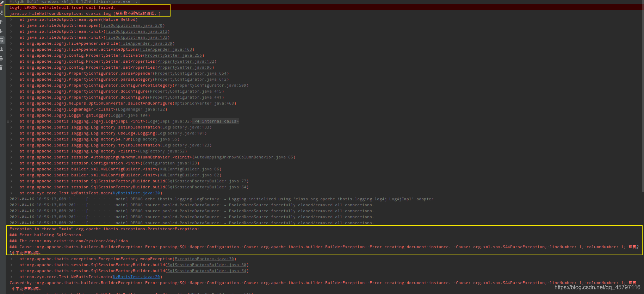
Task: Toggle the Soft-Wrap console icon
Action: (1, 40)
